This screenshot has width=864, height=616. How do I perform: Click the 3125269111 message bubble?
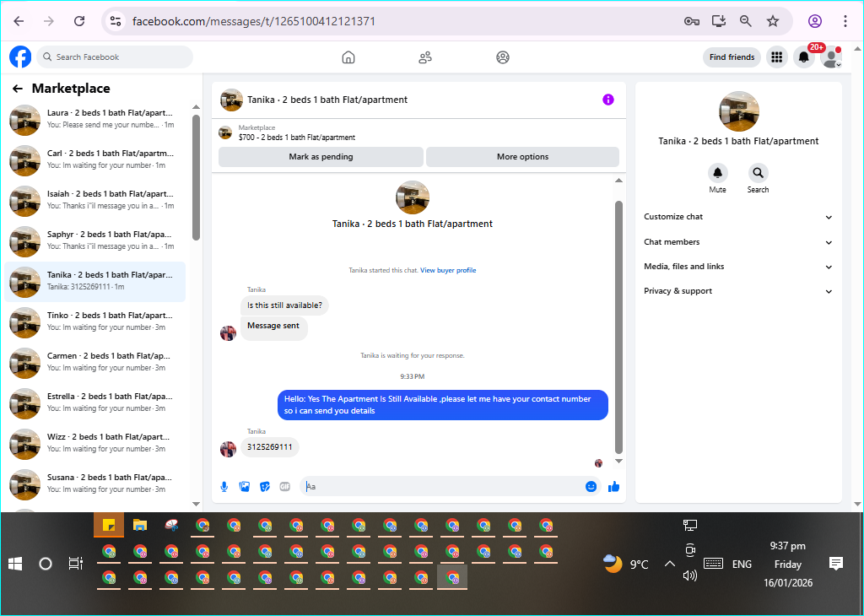tap(269, 447)
